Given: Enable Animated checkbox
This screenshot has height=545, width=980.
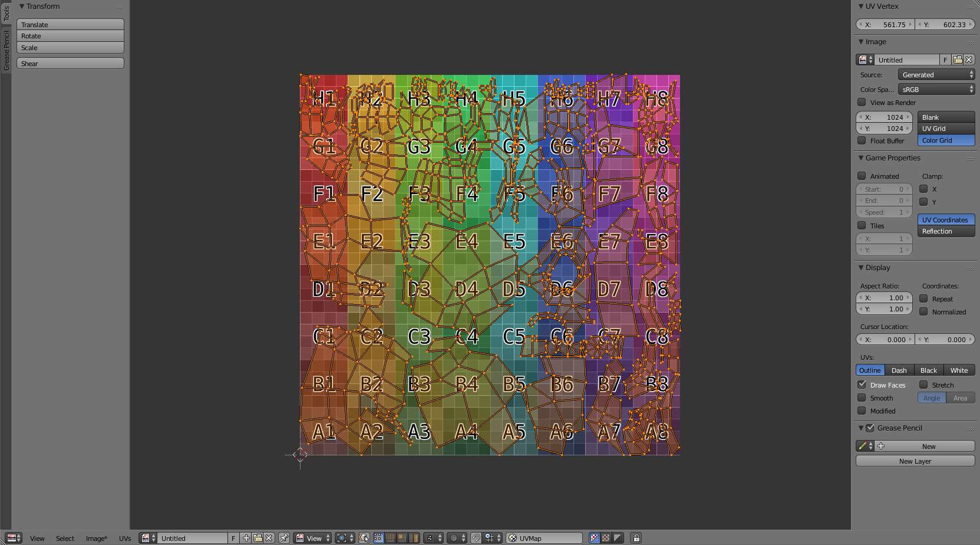Looking at the screenshot, I should (x=862, y=176).
